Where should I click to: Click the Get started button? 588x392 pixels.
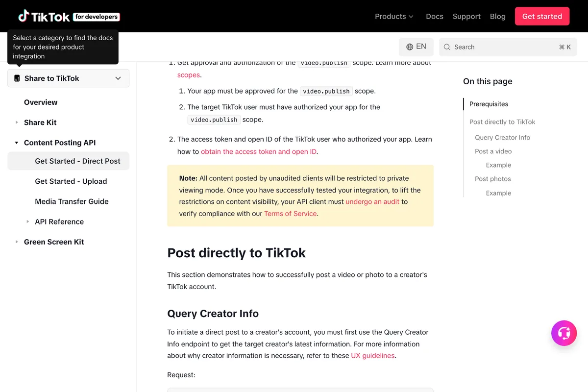pyautogui.click(x=542, y=16)
